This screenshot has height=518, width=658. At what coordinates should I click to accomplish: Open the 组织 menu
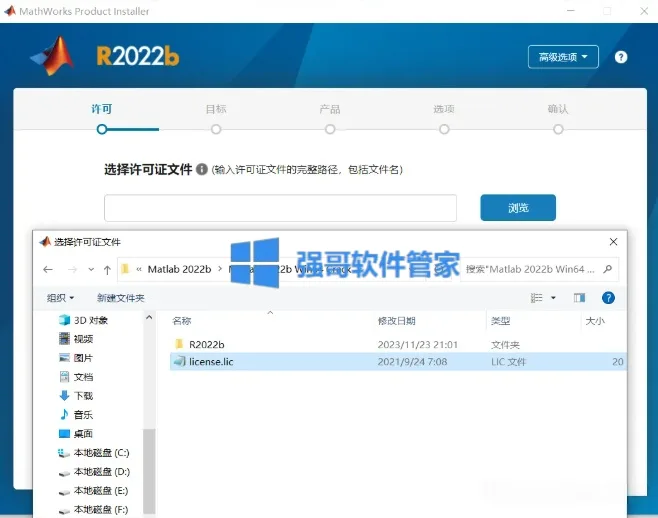tap(60, 298)
